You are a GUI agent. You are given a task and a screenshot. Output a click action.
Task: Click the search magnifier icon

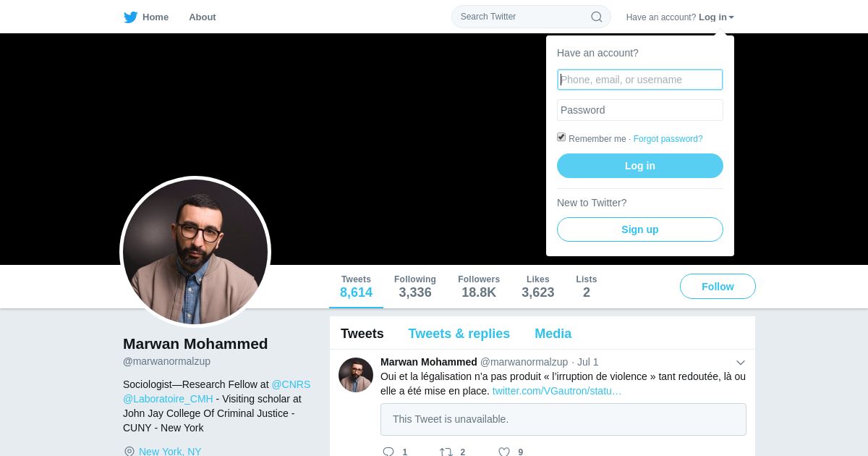[597, 17]
